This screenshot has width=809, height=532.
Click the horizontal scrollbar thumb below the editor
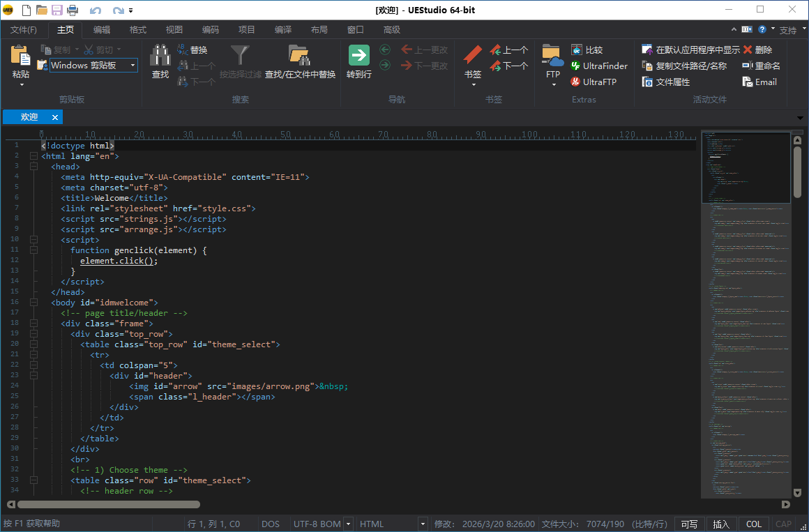(x=108, y=504)
